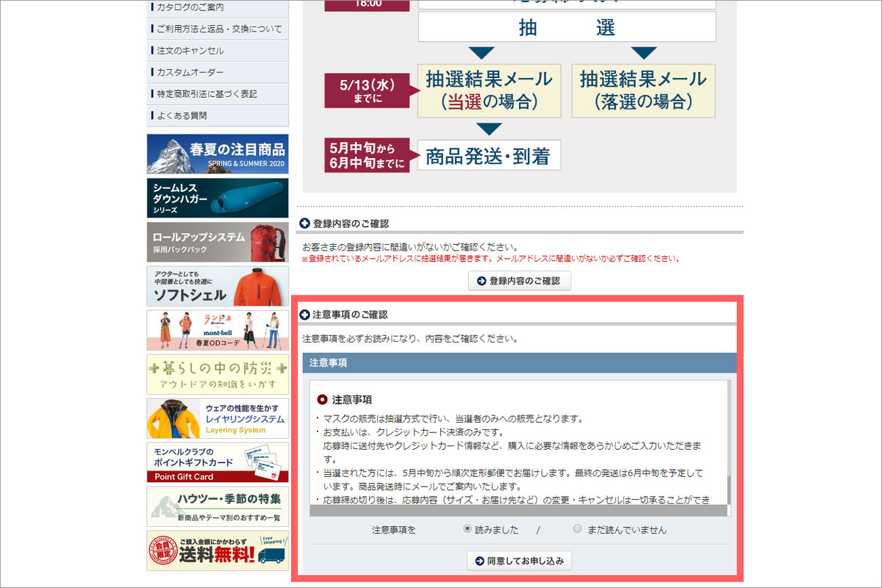
Task: Open 暮らしの中の防災 banner
Action: point(218,374)
